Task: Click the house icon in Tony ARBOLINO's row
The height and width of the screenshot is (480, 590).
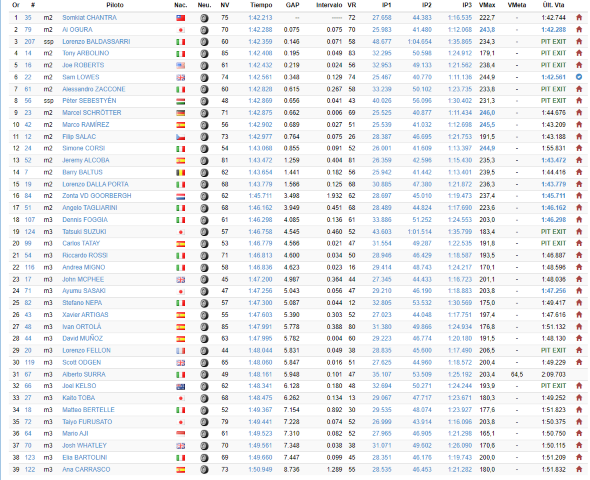Action: (579, 53)
